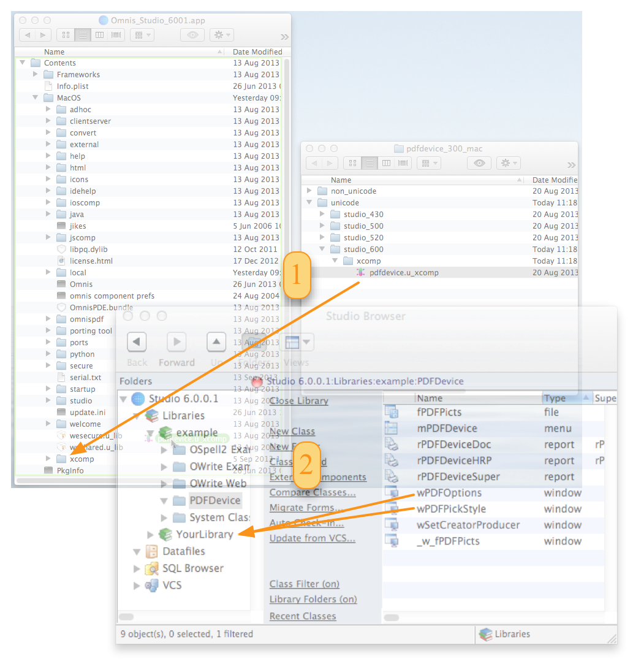Collapse the Contents folder in Finder
This screenshot has width=641, height=672.
click(22, 63)
